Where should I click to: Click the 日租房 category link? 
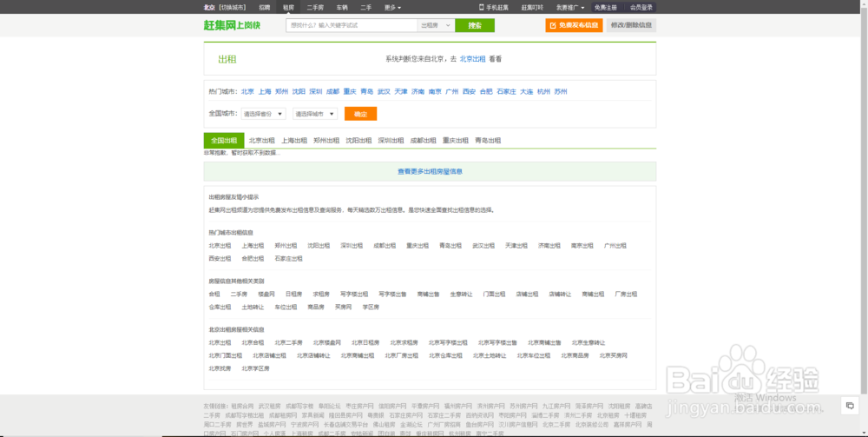coord(294,295)
